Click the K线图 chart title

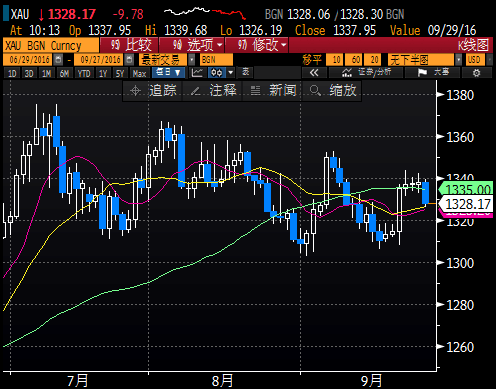click(473, 45)
